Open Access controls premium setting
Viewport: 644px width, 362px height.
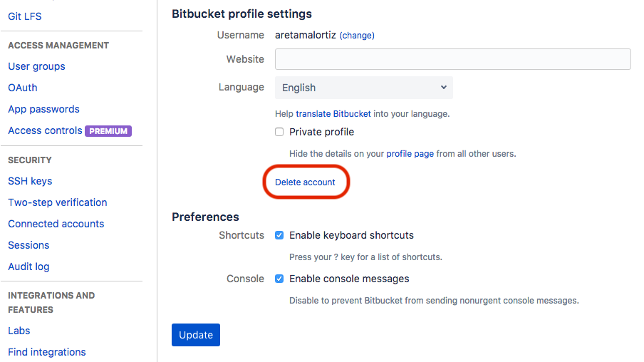pyautogui.click(x=45, y=130)
